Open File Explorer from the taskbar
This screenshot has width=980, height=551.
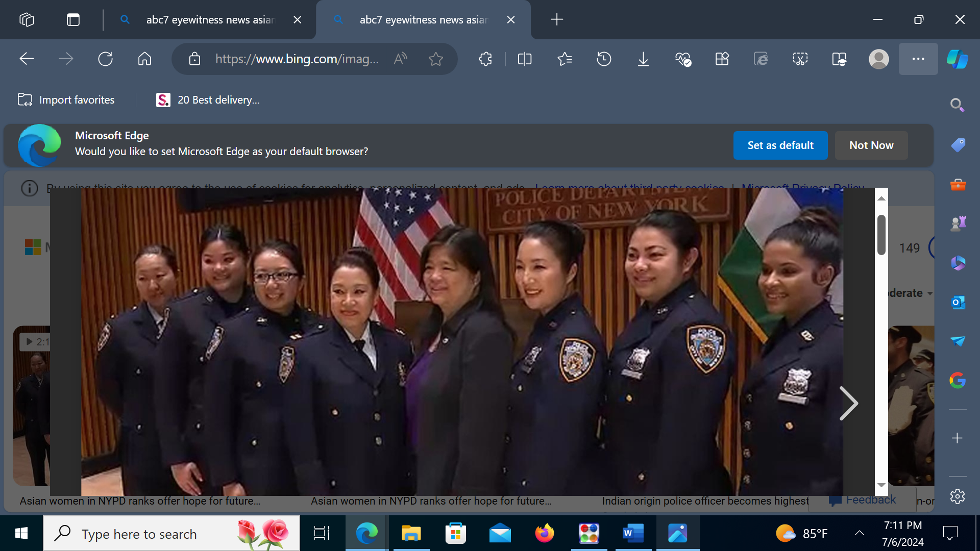pos(411,534)
